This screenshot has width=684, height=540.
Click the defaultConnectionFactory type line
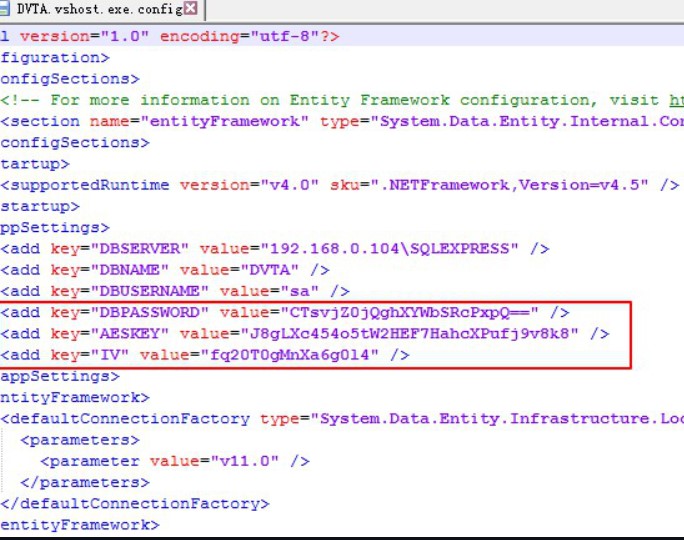click(x=342, y=419)
